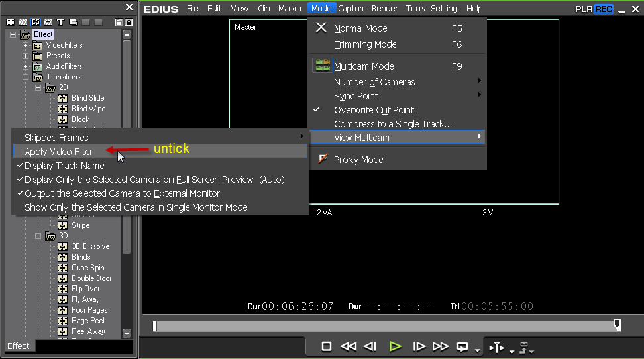Click the T title icon in Effect toolbar

click(x=61, y=22)
